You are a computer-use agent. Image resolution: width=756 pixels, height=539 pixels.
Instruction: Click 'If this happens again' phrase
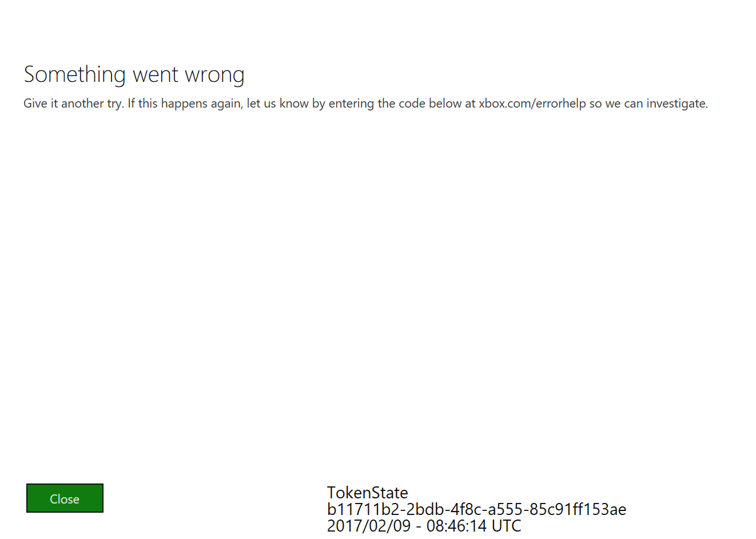click(184, 104)
